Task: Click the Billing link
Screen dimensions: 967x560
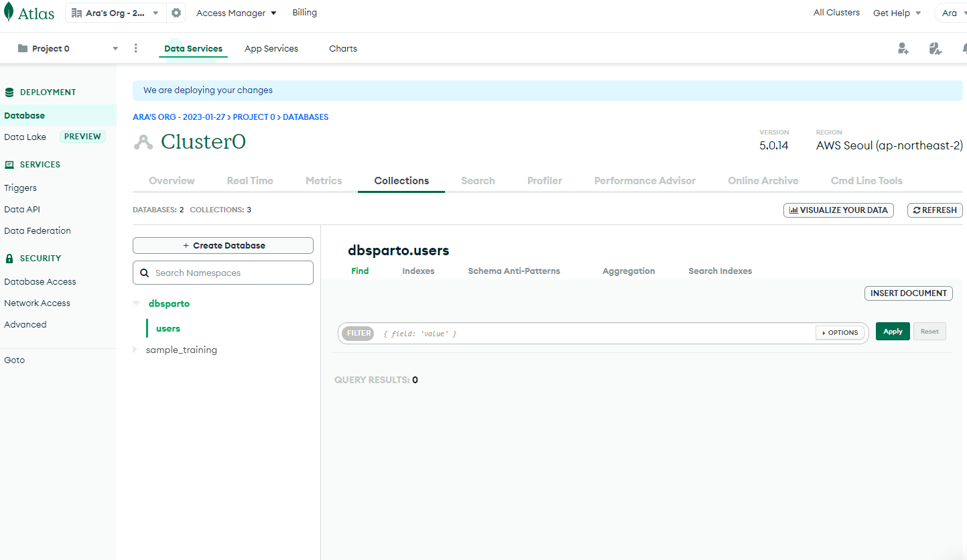Action: coord(305,13)
